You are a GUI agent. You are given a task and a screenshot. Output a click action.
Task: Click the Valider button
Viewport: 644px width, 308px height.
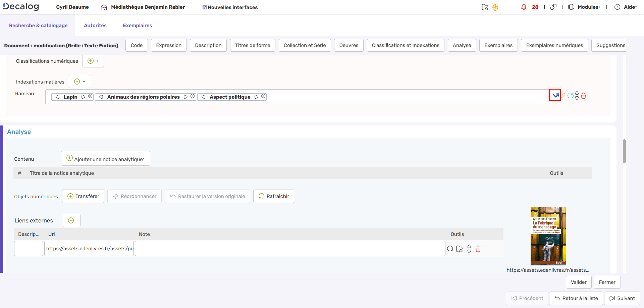click(x=578, y=282)
